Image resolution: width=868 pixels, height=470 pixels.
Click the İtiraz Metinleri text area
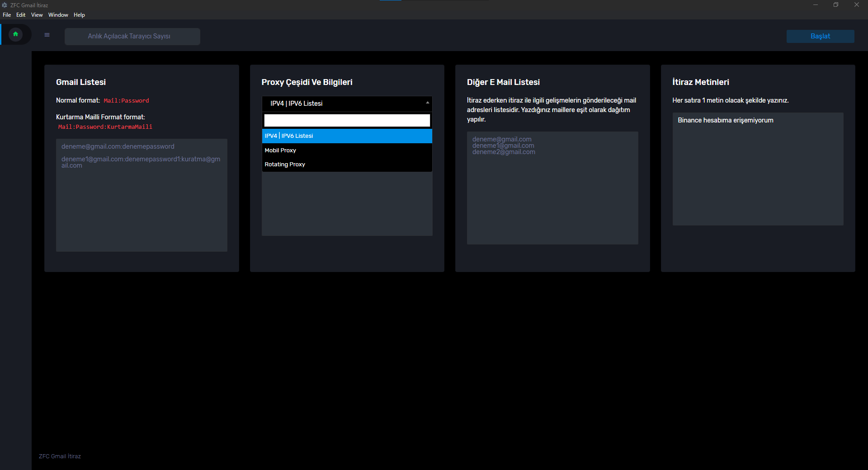(758, 169)
